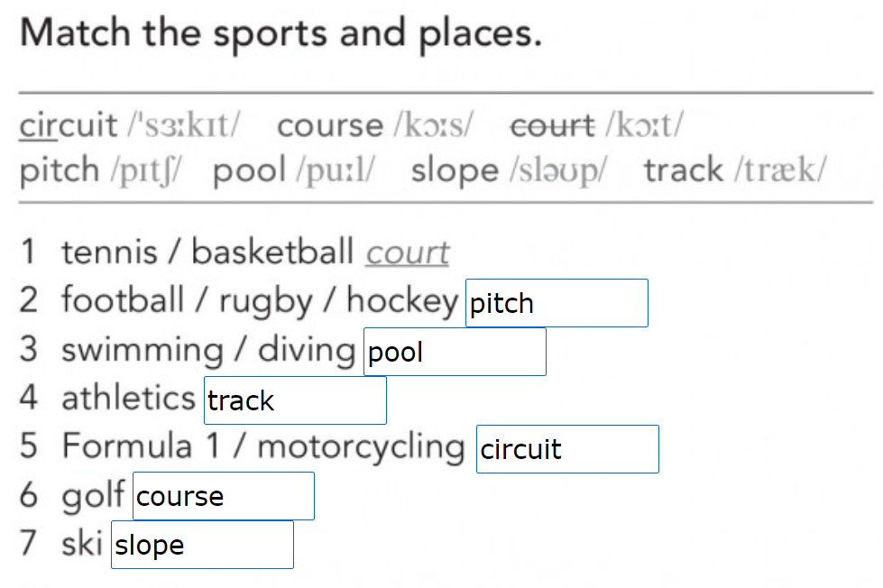883x588 pixels.
Task: Click the word "pool" in the word bank
Action: click(250, 170)
